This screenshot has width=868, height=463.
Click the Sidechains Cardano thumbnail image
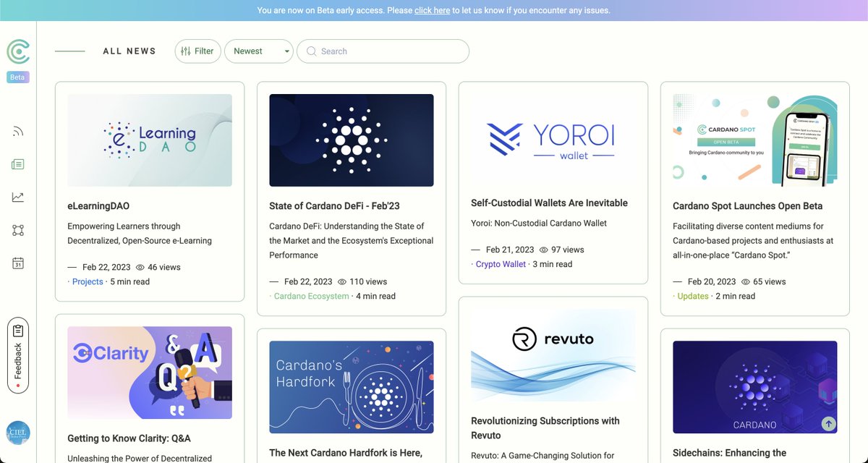click(x=755, y=387)
